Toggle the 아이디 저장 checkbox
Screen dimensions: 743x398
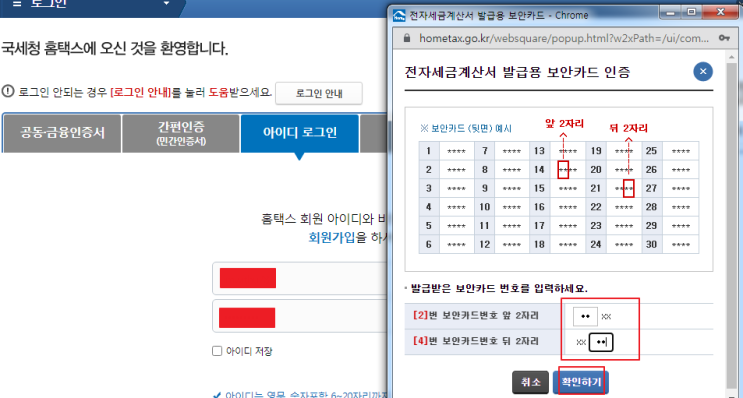point(217,351)
